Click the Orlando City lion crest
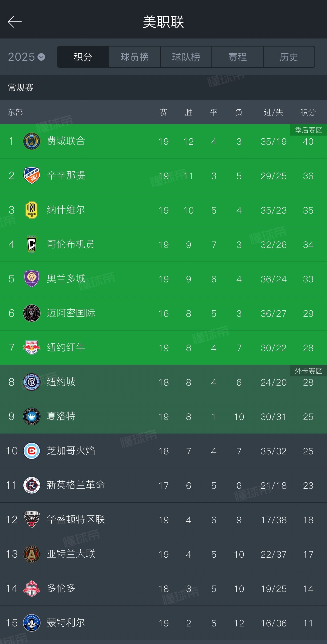The image size is (327, 644). [32, 279]
